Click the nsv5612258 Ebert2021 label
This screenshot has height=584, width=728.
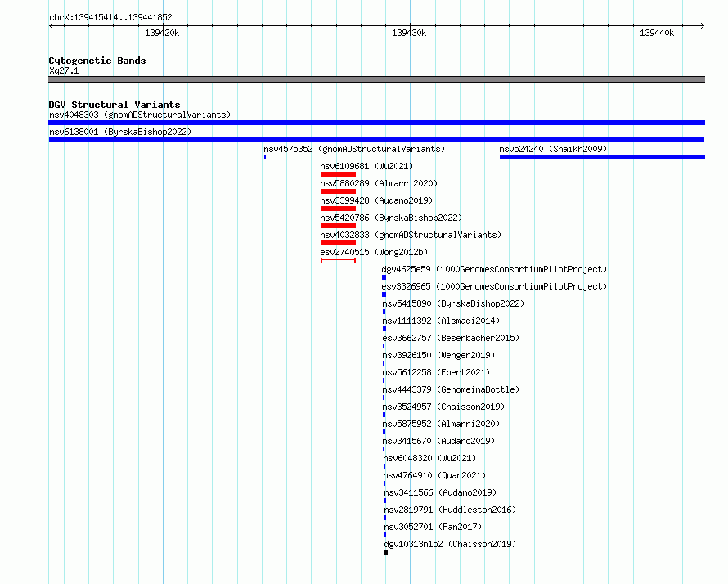(436, 372)
